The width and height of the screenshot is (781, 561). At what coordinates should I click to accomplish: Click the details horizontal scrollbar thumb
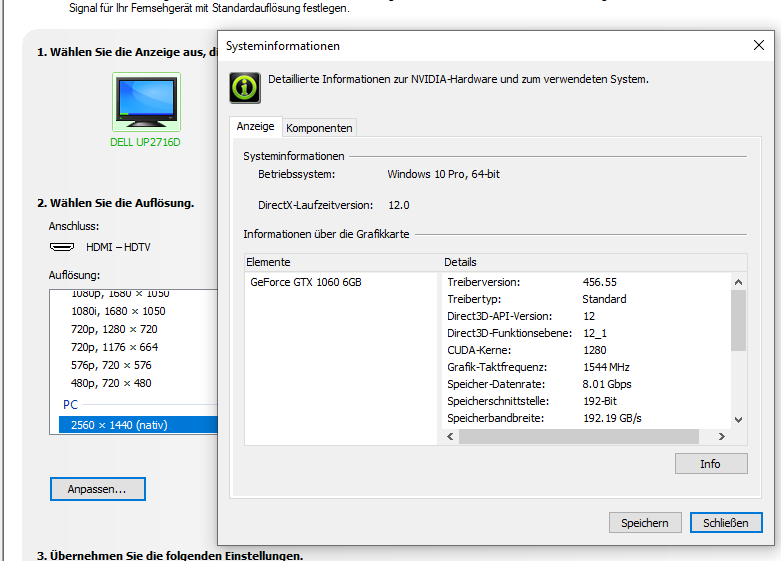tap(579, 436)
